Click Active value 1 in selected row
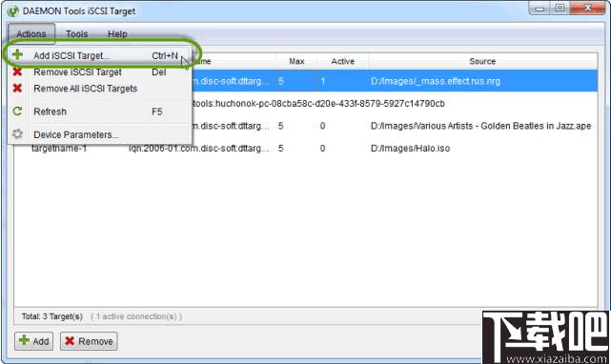This screenshot has width=611, height=364. tap(322, 81)
